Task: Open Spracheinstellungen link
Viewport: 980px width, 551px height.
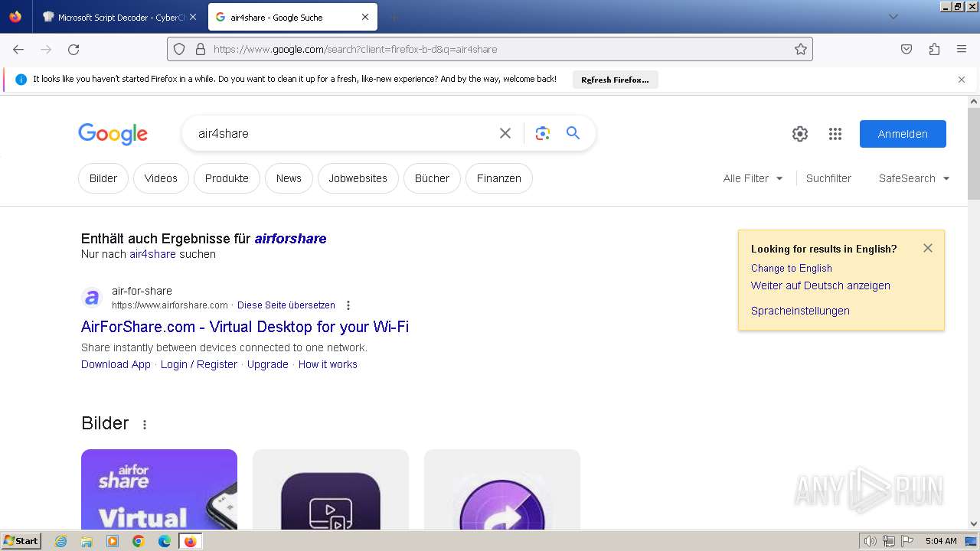Action: pyautogui.click(x=800, y=311)
